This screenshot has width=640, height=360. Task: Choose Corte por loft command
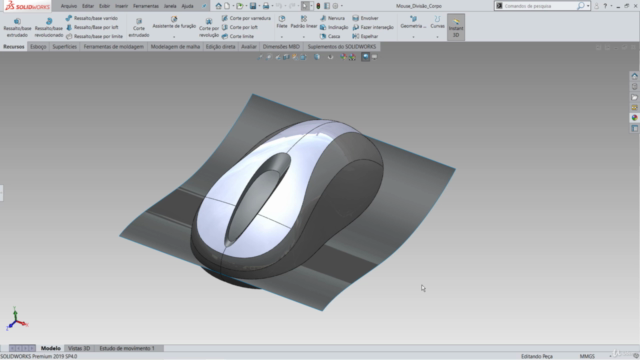(x=240, y=27)
